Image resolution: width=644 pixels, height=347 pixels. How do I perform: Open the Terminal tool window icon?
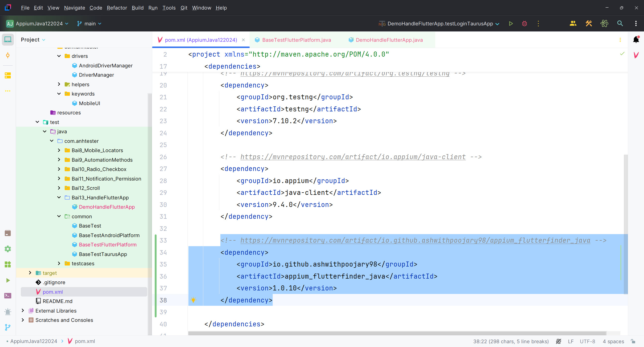(8, 296)
